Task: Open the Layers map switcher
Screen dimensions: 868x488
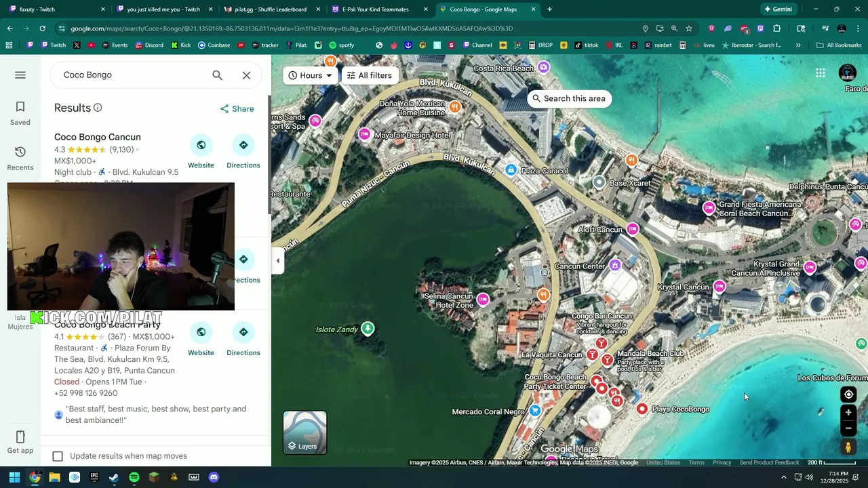Action: [x=304, y=432]
